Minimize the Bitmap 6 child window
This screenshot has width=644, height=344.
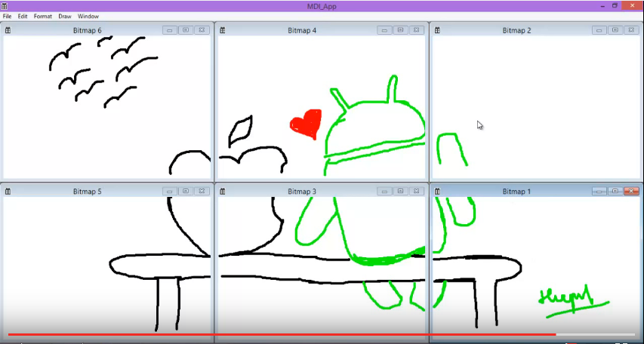[x=170, y=30]
